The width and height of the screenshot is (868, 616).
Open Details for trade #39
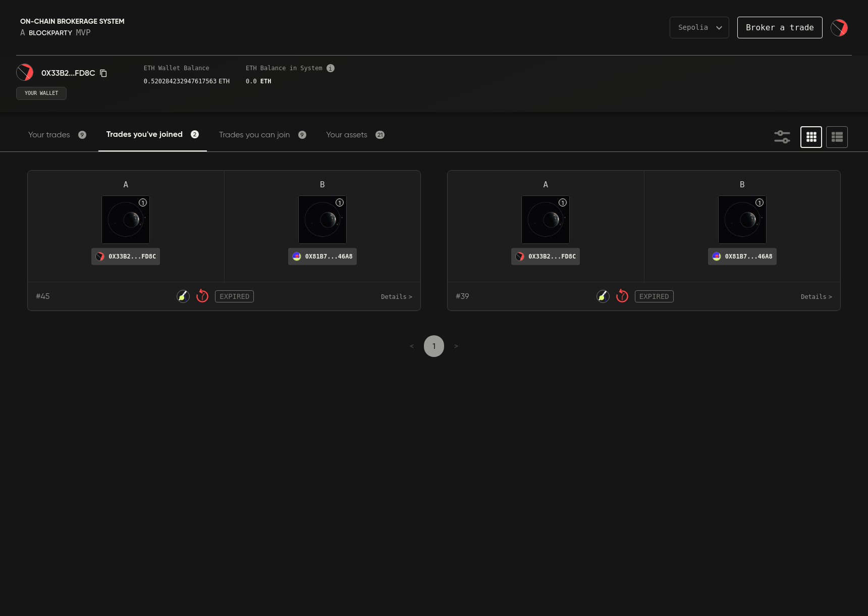point(816,297)
